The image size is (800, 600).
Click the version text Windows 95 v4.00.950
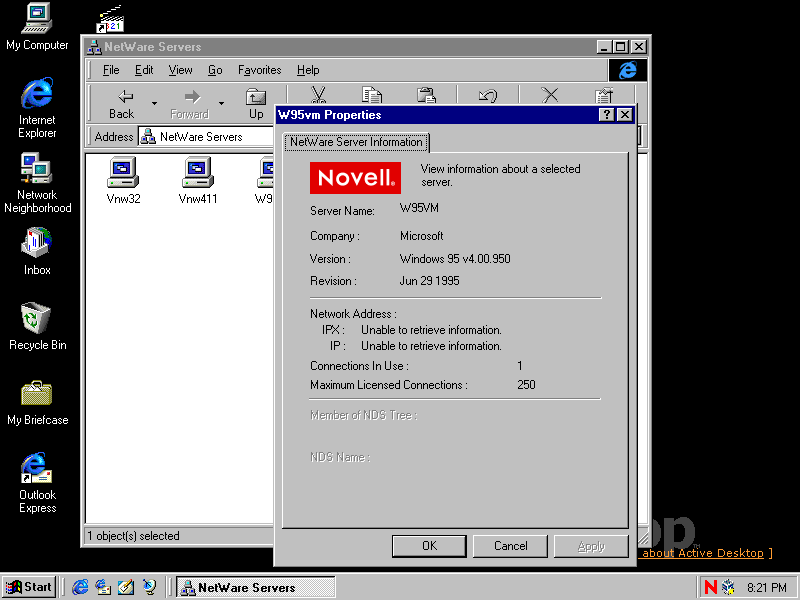pyautogui.click(x=455, y=259)
